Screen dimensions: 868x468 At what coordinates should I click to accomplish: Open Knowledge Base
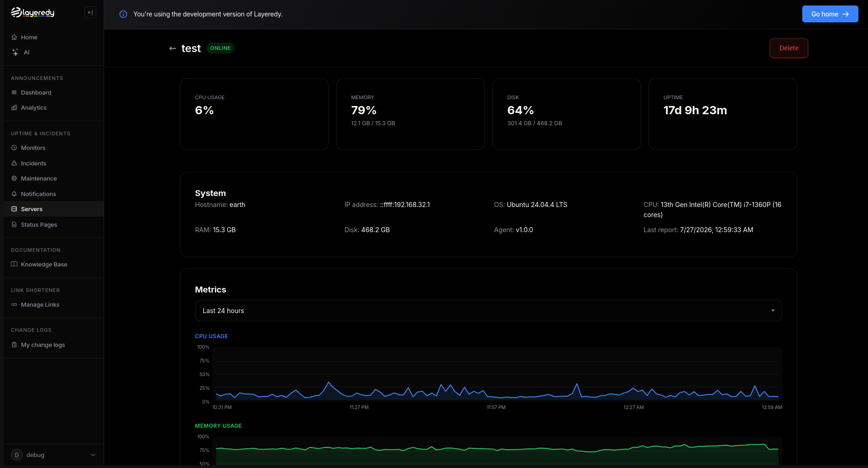pos(54,265)
